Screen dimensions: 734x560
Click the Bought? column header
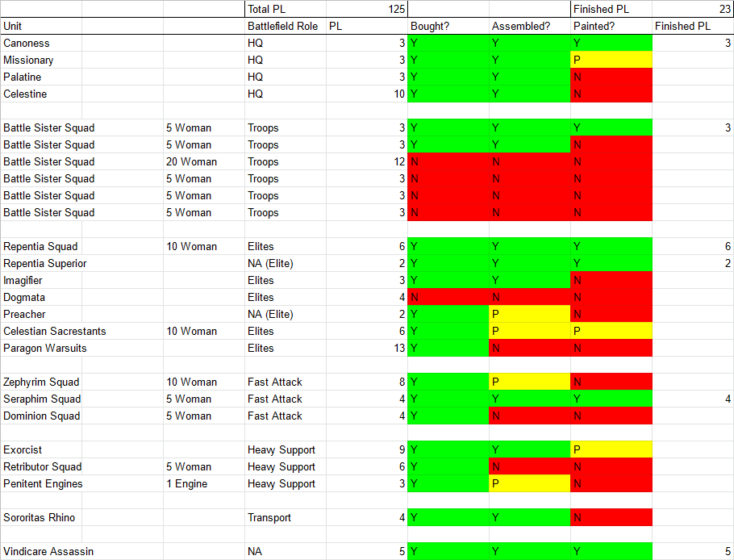(x=448, y=27)
